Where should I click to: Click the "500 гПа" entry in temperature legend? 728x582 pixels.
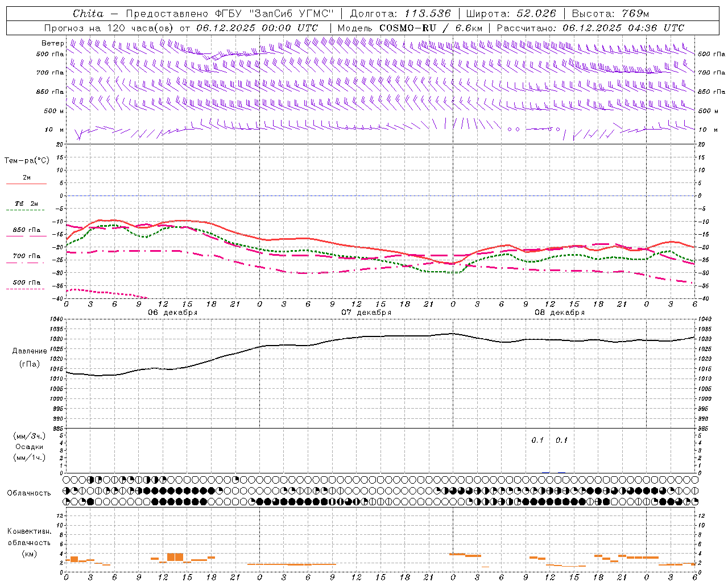pyautogui.click(x=26, y=282)
